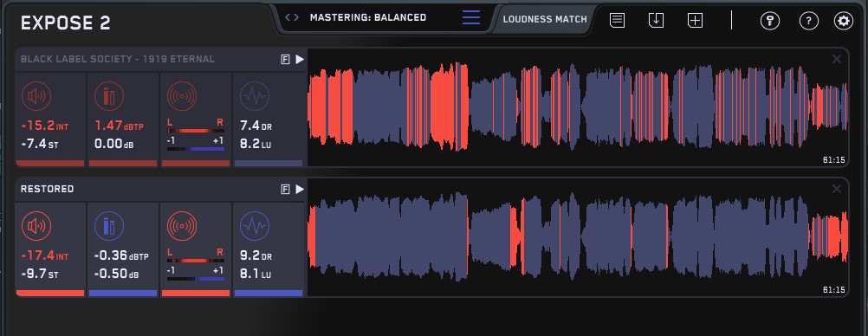Click the preset previous/next arrows
Screen dimensions: 868x336
pyautogui.click(x=292, y=17)
